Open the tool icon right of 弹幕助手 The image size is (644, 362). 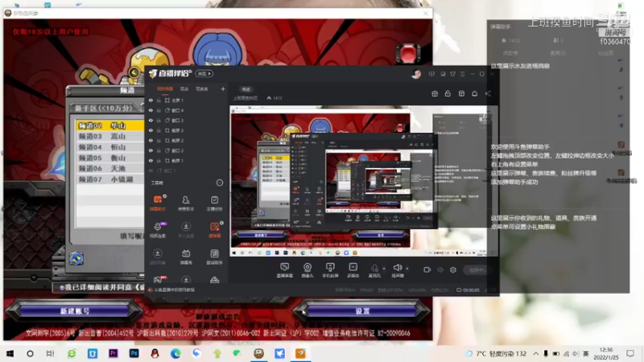pos(186,203)
